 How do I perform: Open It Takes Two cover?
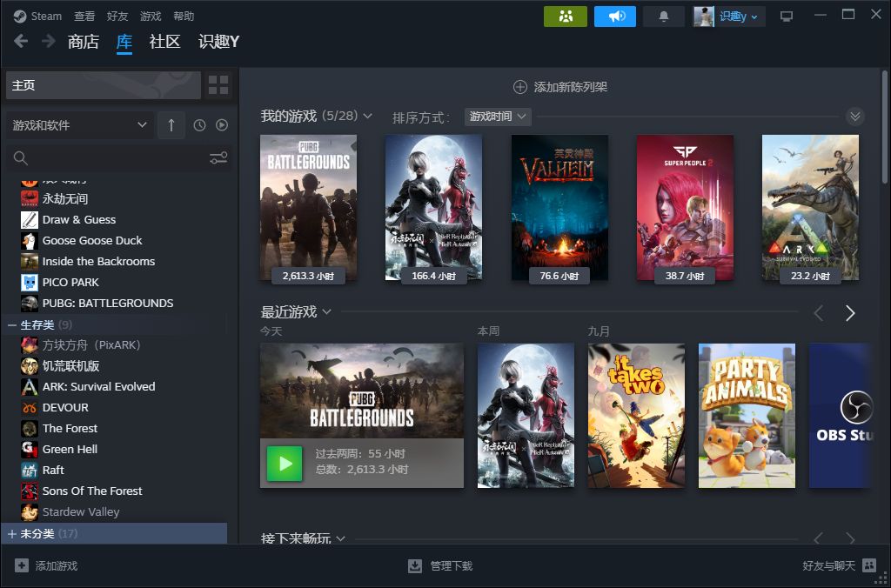(636, 415)
